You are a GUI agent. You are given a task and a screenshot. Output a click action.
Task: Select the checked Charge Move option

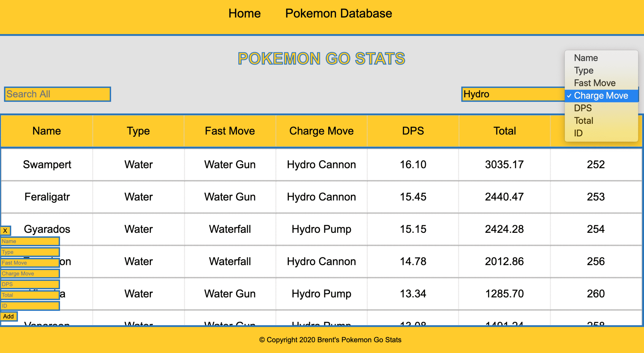(x=601, y=96)
